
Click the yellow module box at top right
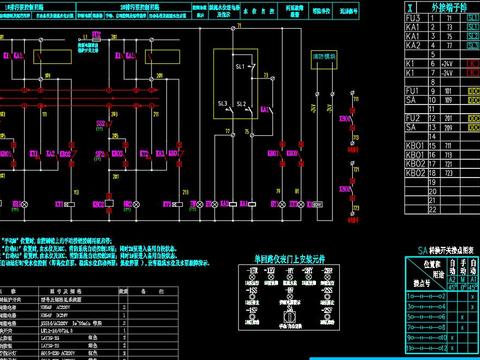click(x=324, y=60)
